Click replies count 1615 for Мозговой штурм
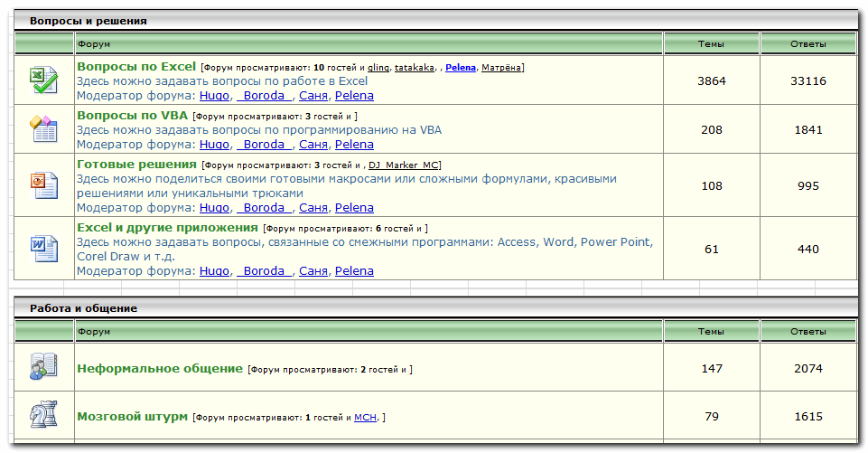The image size is (868, 453). point(808,417)
